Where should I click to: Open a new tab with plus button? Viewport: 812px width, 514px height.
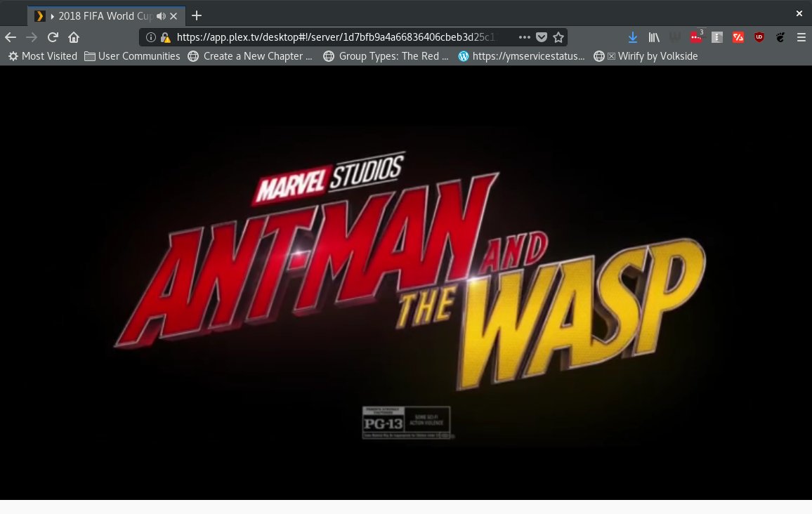click(196, 15)
